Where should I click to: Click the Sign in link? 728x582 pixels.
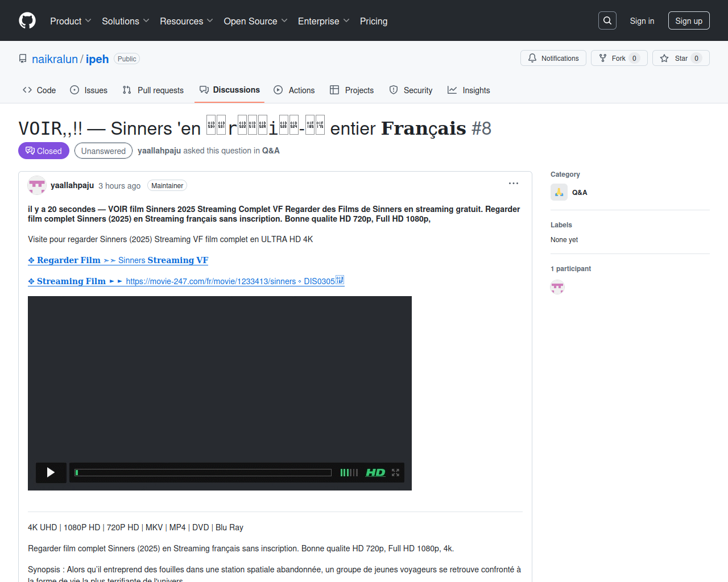point(642,21)
